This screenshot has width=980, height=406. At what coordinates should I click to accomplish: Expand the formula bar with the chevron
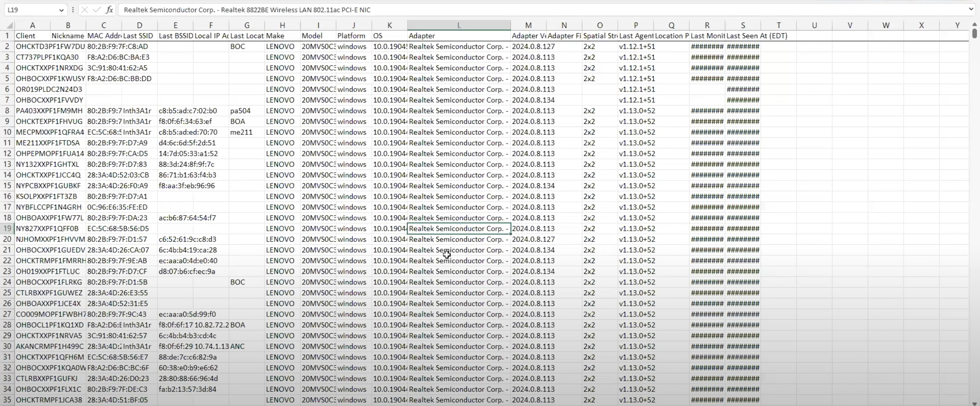pos(971,9)
